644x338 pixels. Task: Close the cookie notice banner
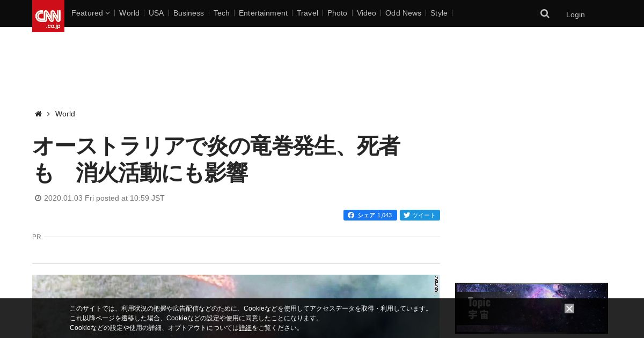tap(569, 308)
